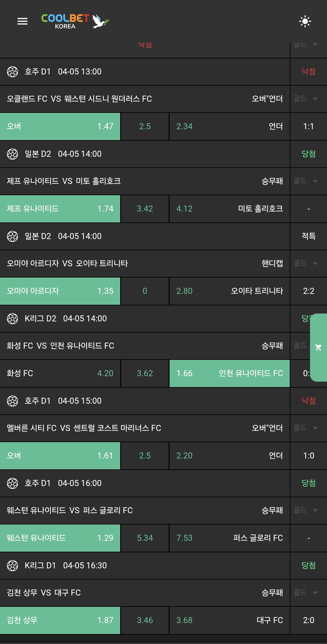
Task: Click draw odds 5.34 for 웨스턴 유나이티드
Action: tap(145, 538)
